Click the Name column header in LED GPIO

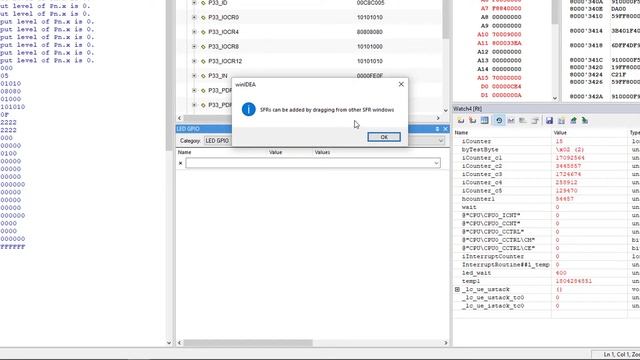tap(184, 152)
